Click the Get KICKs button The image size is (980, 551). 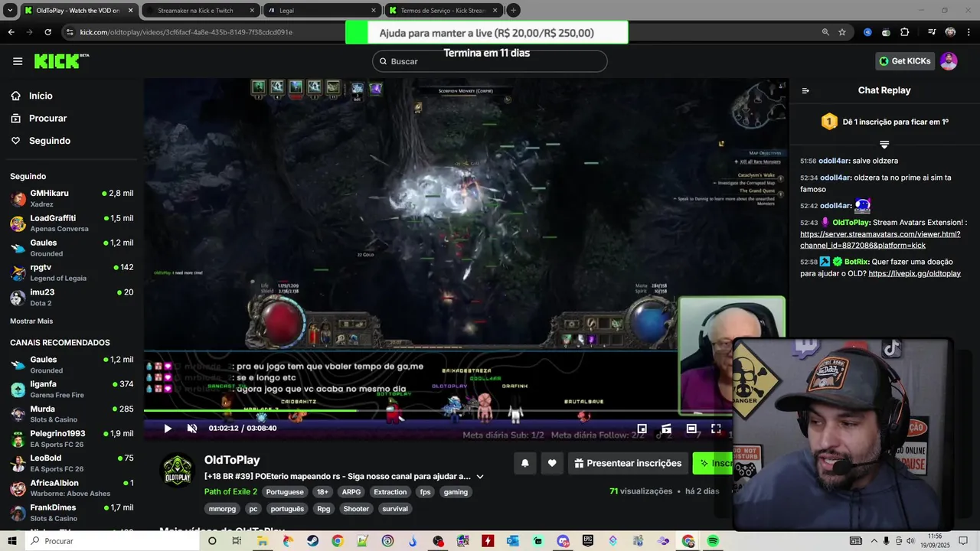905,61
